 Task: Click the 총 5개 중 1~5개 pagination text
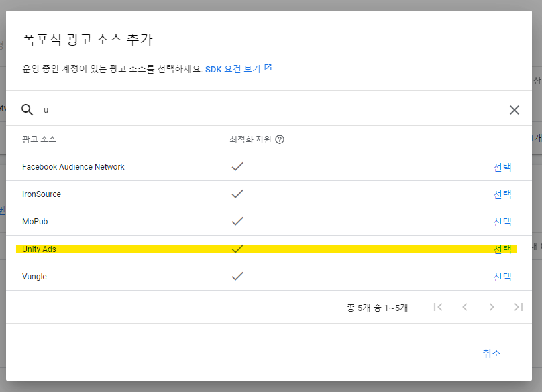click(378, 308)
